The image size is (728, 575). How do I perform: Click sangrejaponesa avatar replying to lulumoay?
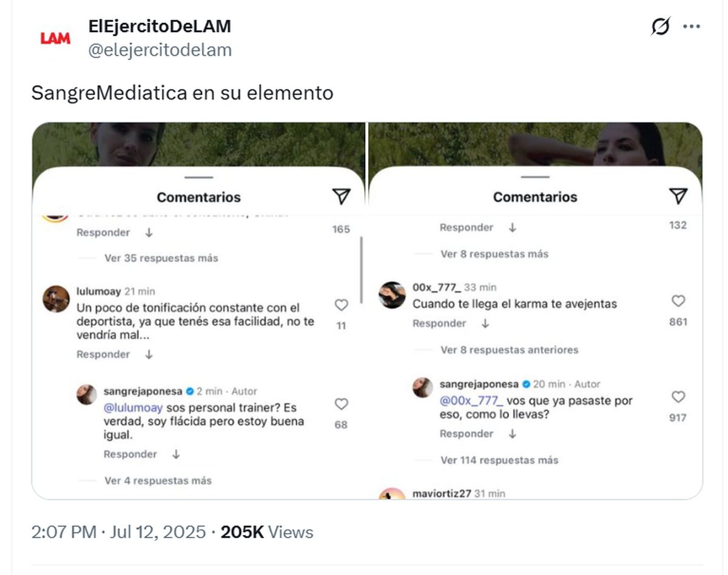[x=87, y=394]
